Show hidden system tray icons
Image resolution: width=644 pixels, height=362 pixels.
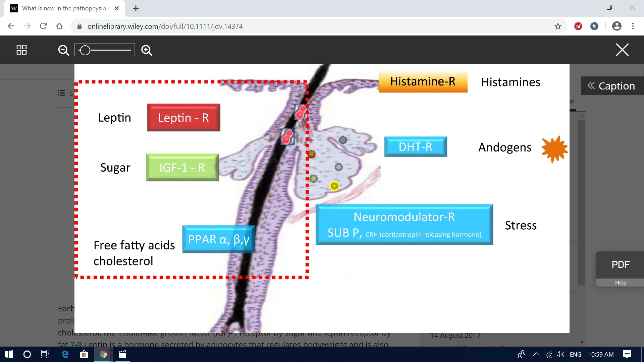536,354
